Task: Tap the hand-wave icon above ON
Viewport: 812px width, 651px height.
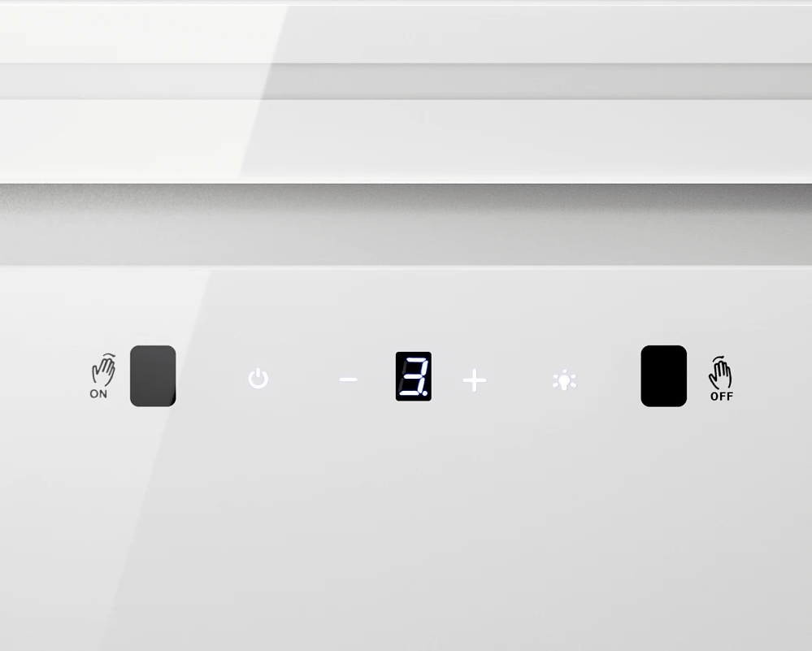Action: pyautogui.click(x=103, y=370)
